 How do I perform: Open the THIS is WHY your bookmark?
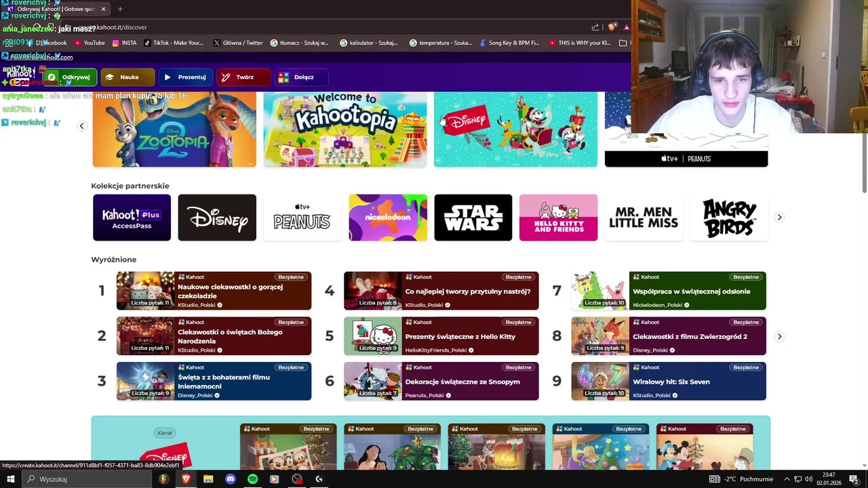click(580, 43)
